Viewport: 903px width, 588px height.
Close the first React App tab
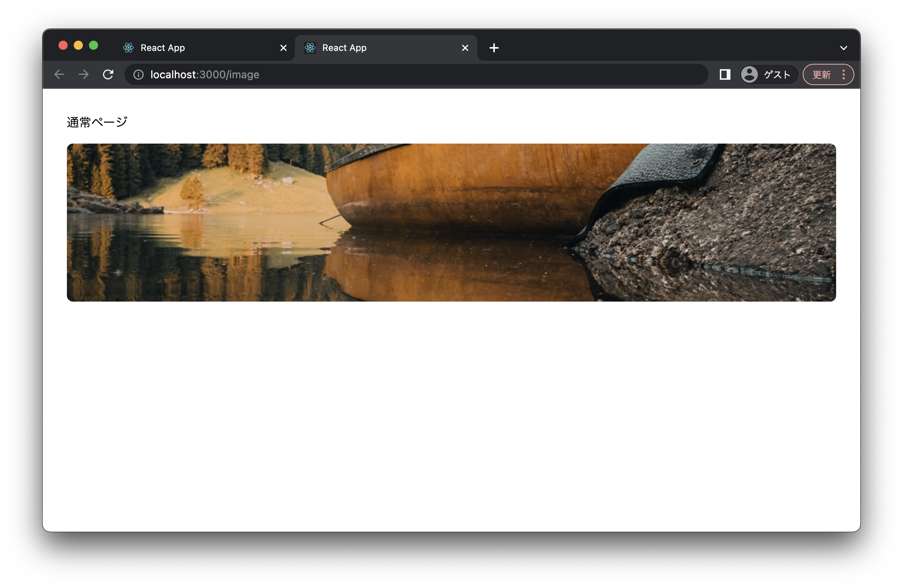coord(283,48)
